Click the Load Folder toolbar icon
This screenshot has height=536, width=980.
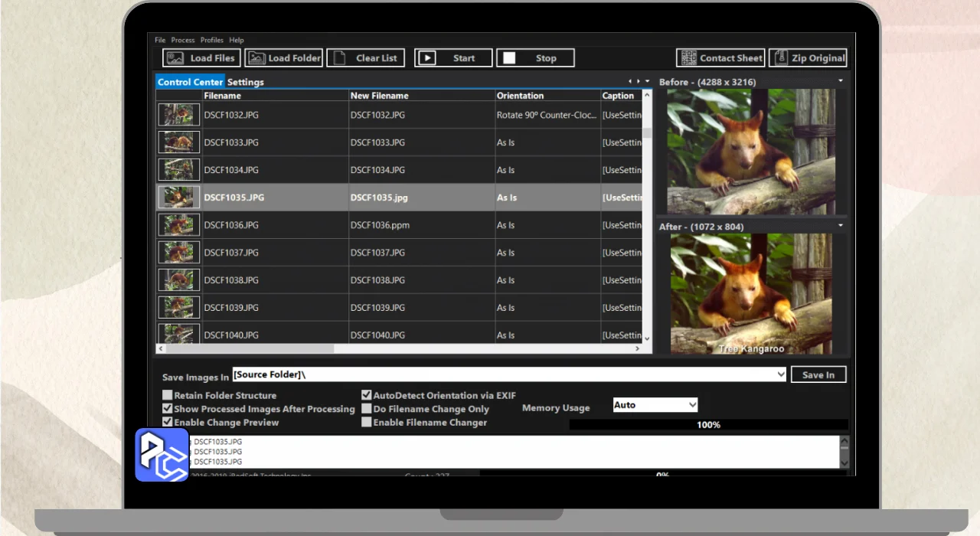[x=256, y=58]
